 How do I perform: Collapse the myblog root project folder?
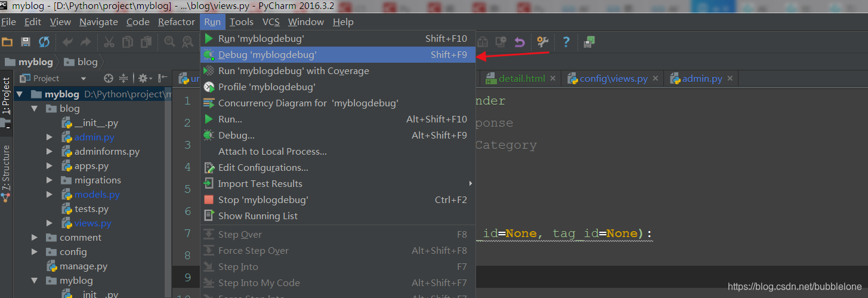(x=20, y=94)
